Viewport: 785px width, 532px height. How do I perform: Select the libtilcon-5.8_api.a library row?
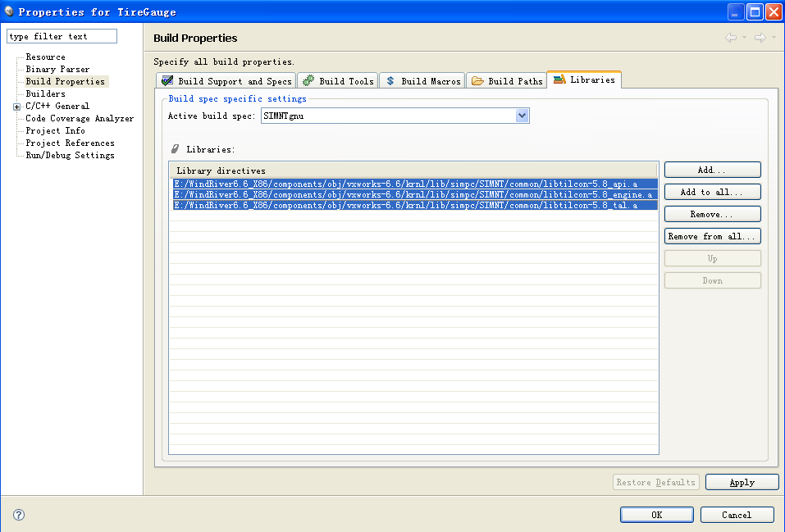tap(415, 184)
